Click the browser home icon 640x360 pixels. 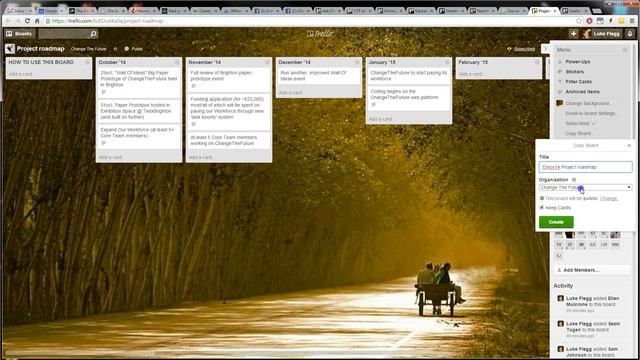pos(37,21)
